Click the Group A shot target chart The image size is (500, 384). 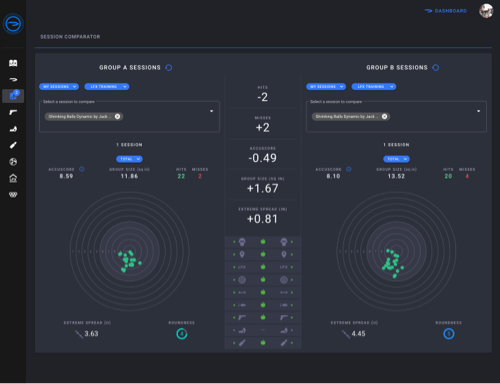tap(130, 251)
